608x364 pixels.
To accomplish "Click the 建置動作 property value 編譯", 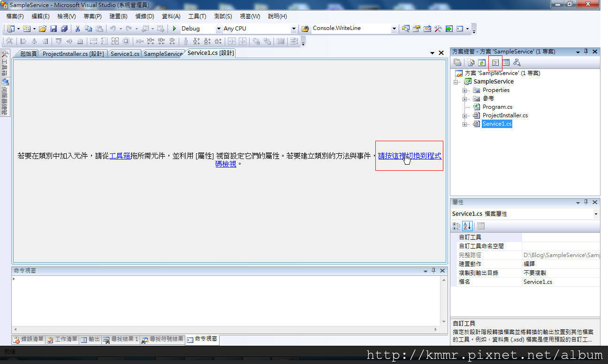I will click(x=561, y=264).
